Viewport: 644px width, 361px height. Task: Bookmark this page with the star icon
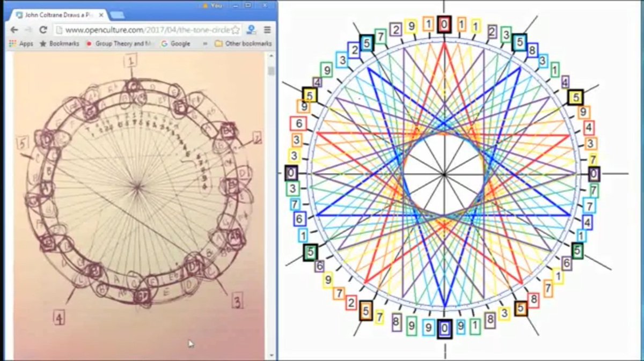coord(235,30)
